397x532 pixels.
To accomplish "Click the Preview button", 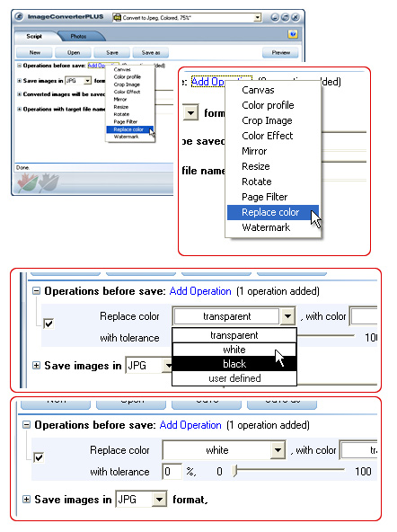I will coord(281,53).
